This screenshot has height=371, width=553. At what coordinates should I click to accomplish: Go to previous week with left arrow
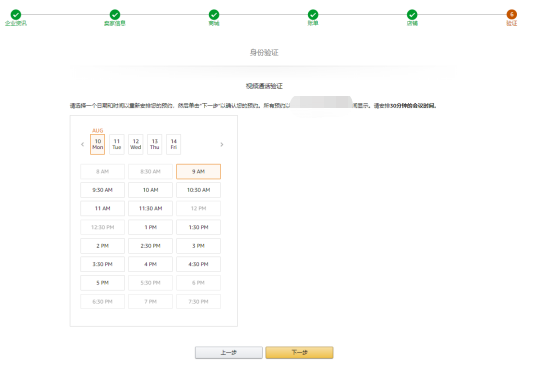click(83, 144)
